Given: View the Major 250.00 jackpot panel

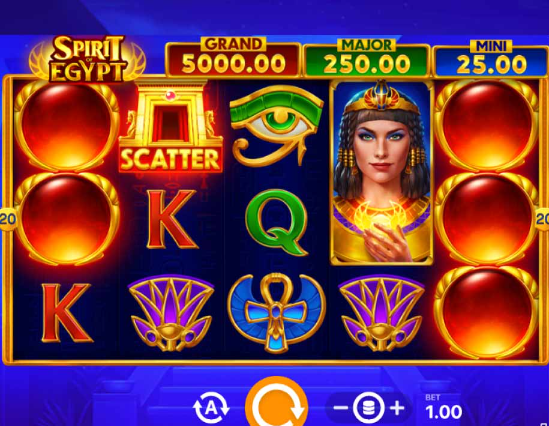Looking at the screenshot, I should coord(367,58).
